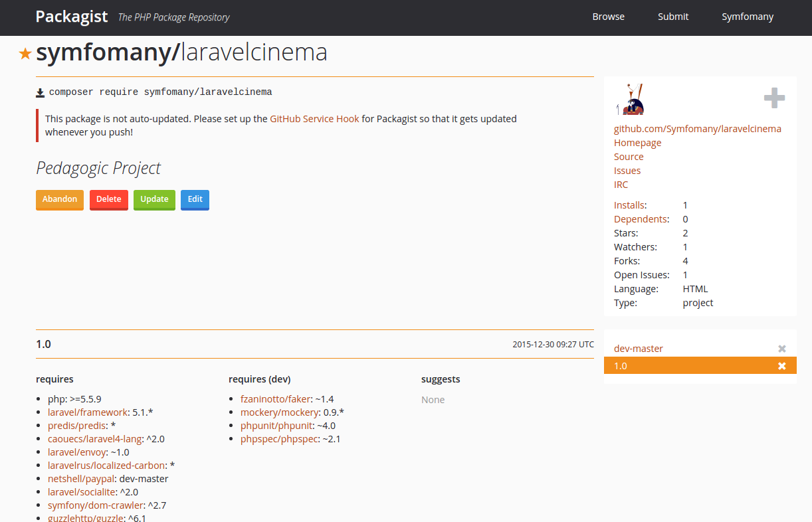The image size is (812, 522).
Task: Click the download icon before composer command
Action: pos(41,92)
